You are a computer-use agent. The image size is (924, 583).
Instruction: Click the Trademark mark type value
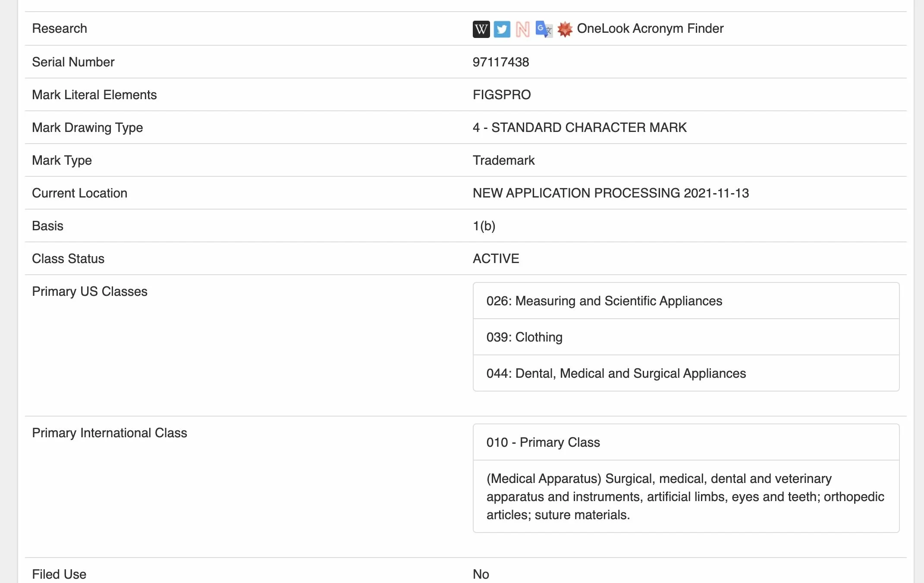pyautogui.click(x=504, y=160)
